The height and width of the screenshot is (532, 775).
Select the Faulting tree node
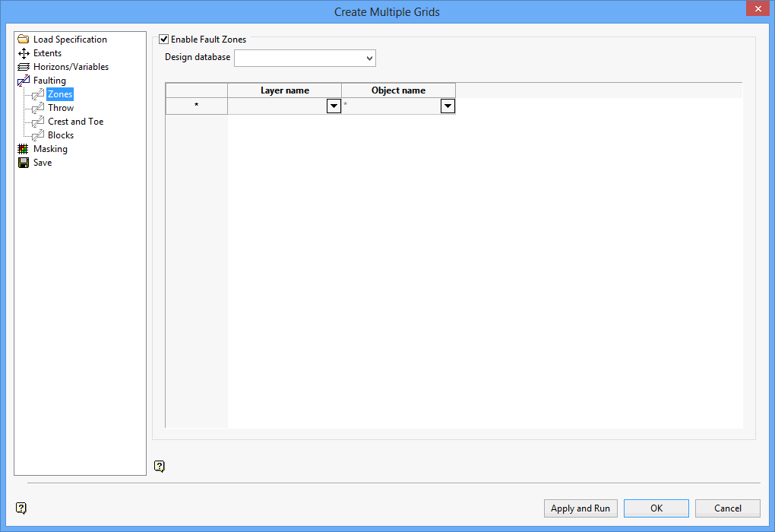(49, 81)
